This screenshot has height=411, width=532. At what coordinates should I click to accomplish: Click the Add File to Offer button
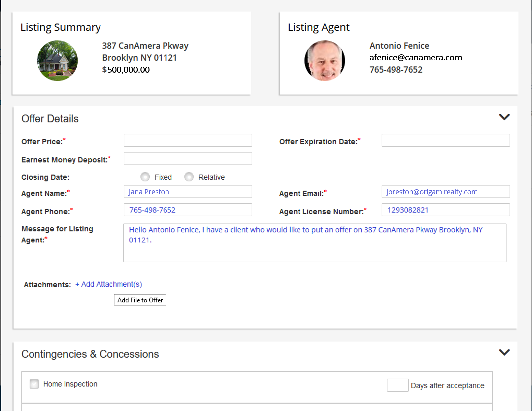coord(140,300)
